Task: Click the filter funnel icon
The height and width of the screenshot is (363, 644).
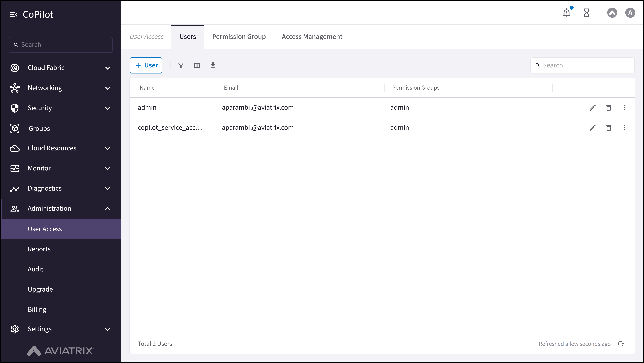Action: tap(181, 66)
